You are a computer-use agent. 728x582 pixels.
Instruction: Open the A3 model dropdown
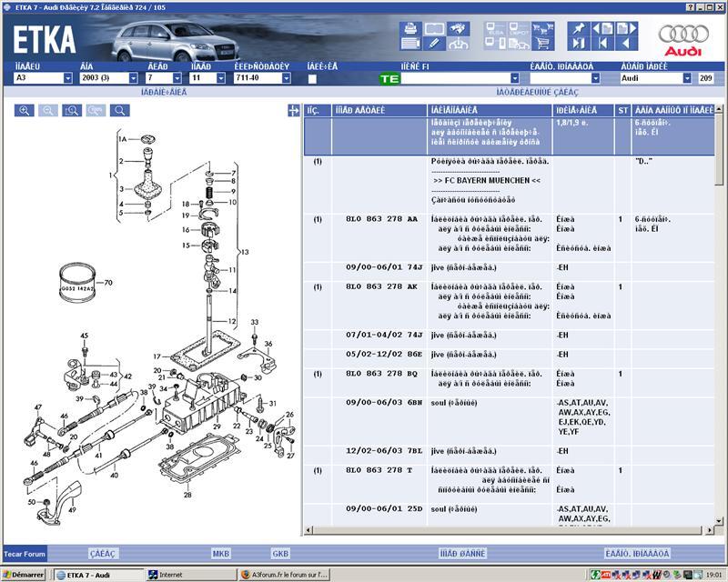pyautogui.click(x=67, y=78)
